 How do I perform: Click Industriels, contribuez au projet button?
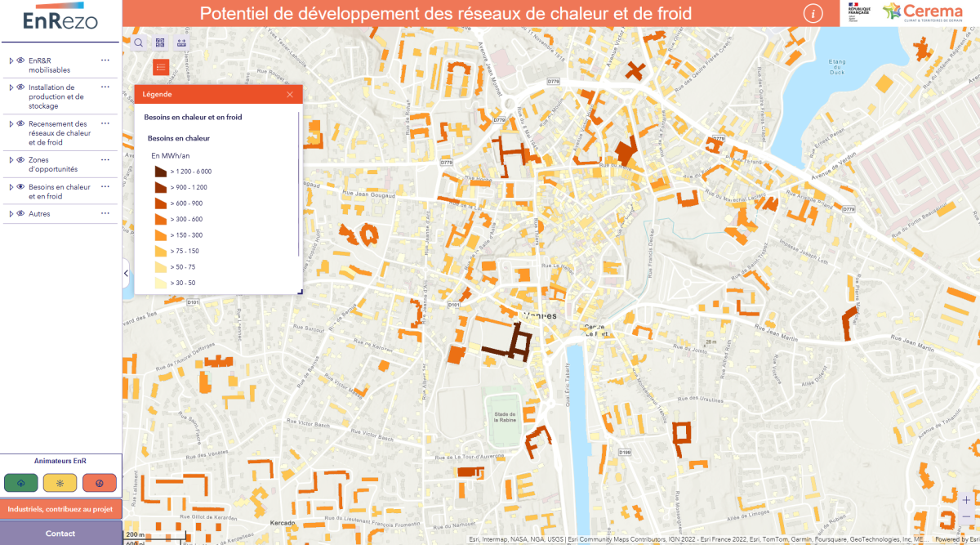pos(60,508)
